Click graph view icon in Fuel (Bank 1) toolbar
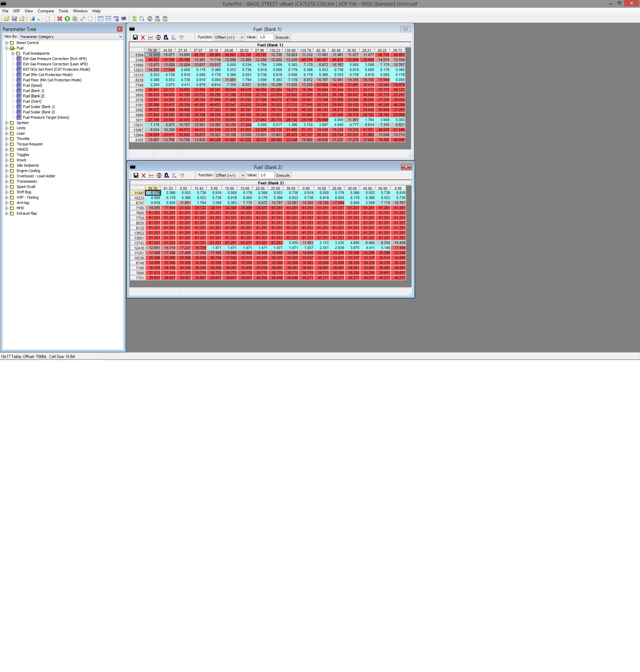This screenshot has width=640, height=672. pyautogui.click(x=150, y=38)
